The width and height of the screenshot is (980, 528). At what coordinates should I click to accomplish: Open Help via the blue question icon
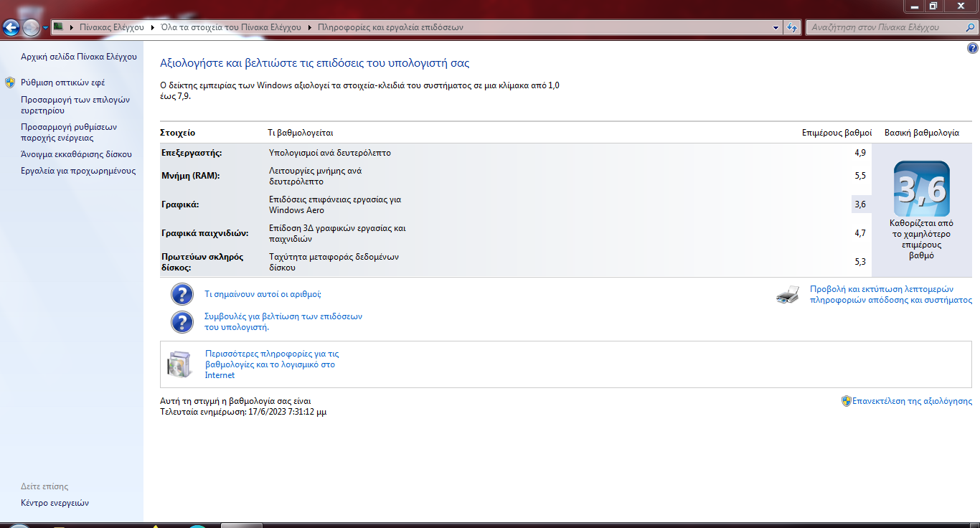972,49
